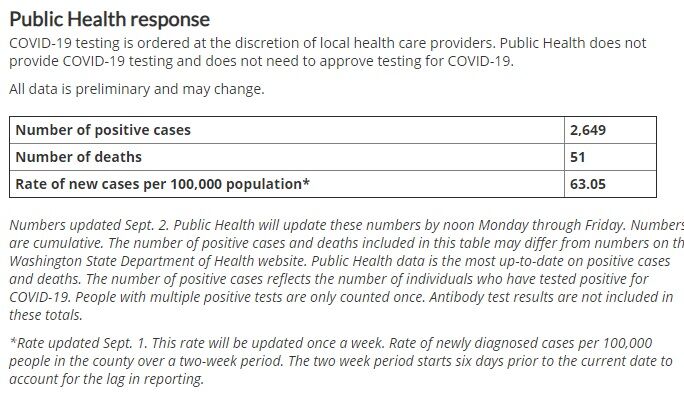Click the deaths value 51

[x=579, y=157]
